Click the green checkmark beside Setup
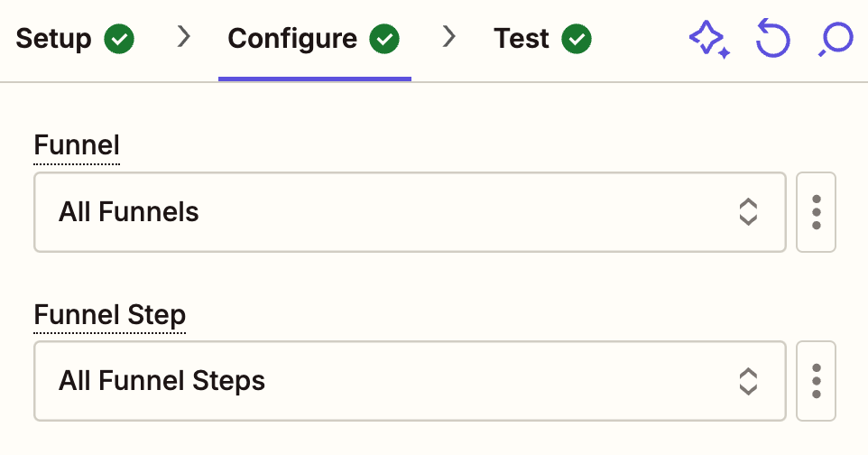This screenshot has height=455, width=868. [x=119, y=40]
